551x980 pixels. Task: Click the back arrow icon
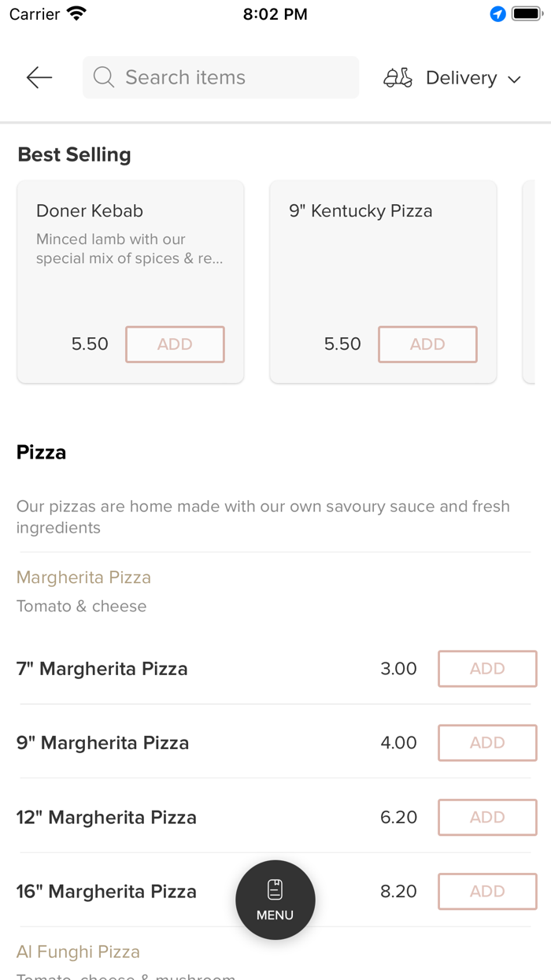(38, 77)
